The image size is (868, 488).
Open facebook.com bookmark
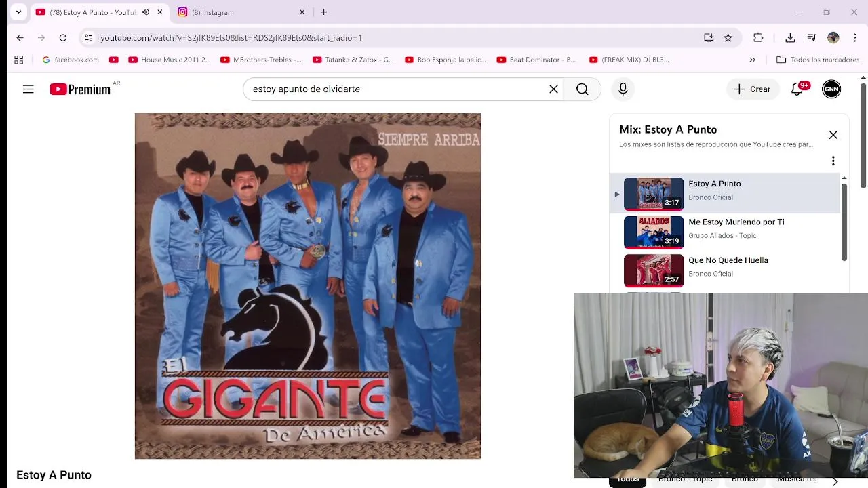(x=71, y=60)
